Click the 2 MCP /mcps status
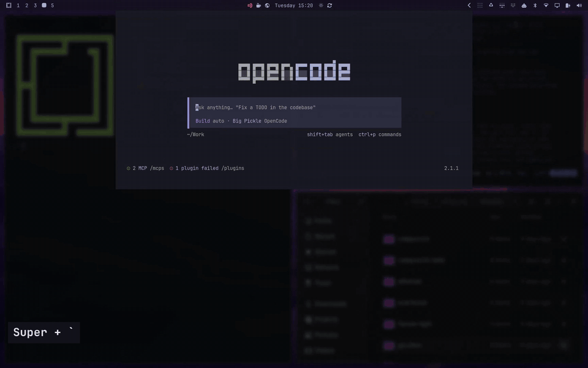This screenshot has width=588, height=368. tap(146, 168)
